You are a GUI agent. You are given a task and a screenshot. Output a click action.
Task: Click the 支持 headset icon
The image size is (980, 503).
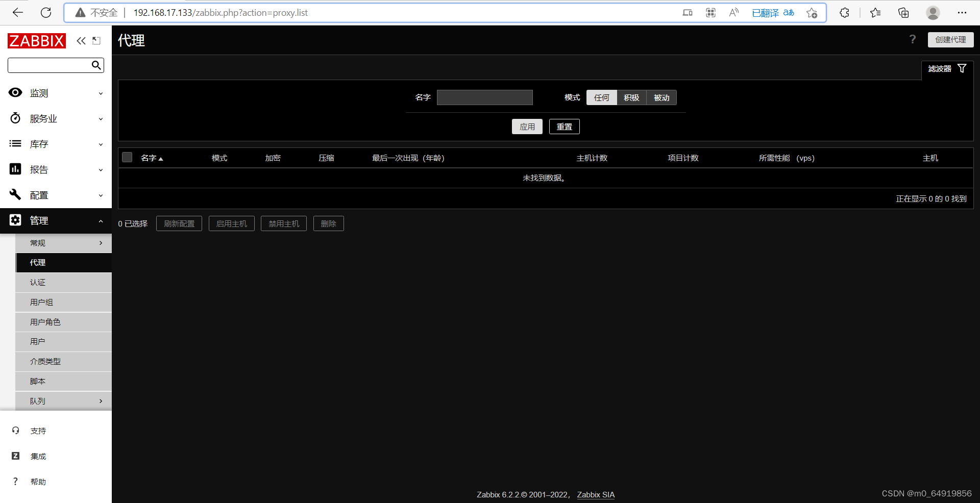coord(16,431)
